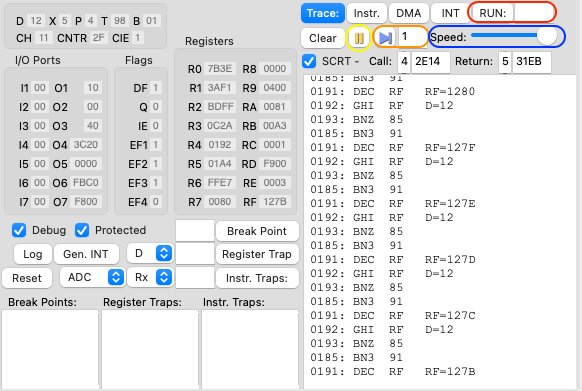The image size is (582, 391).
Task: Click the I1 port value
Action: click(40, 88)
